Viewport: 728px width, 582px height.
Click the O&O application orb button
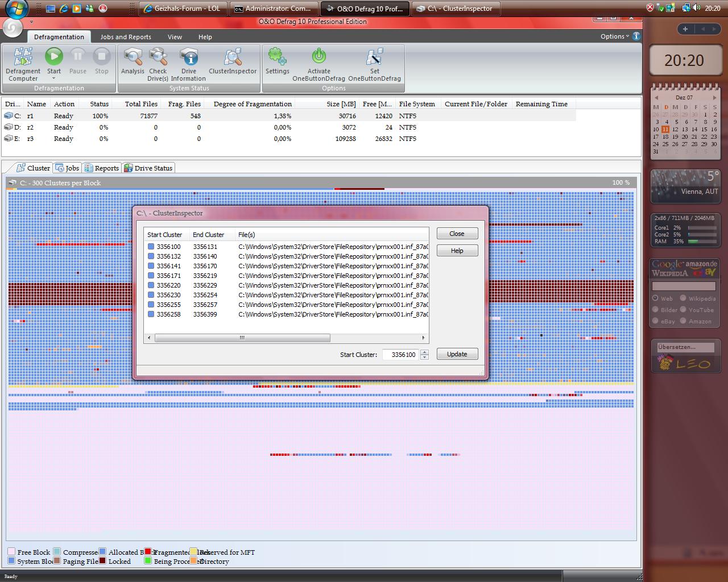click(x=13, y=27)
